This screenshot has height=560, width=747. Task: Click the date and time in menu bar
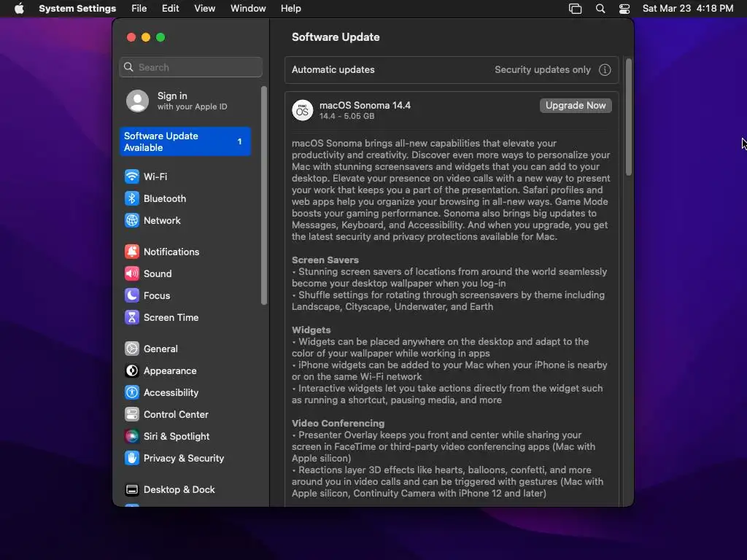pos(688,9)
